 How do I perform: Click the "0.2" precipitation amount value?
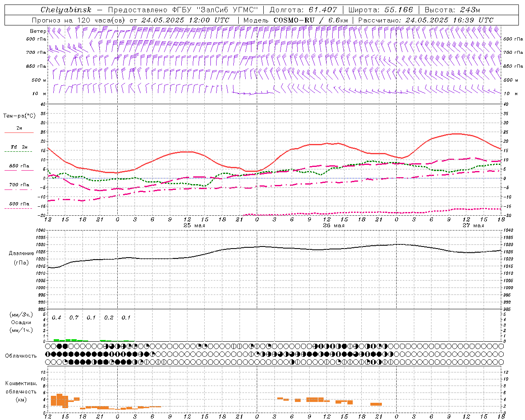[x=109, y=318]
